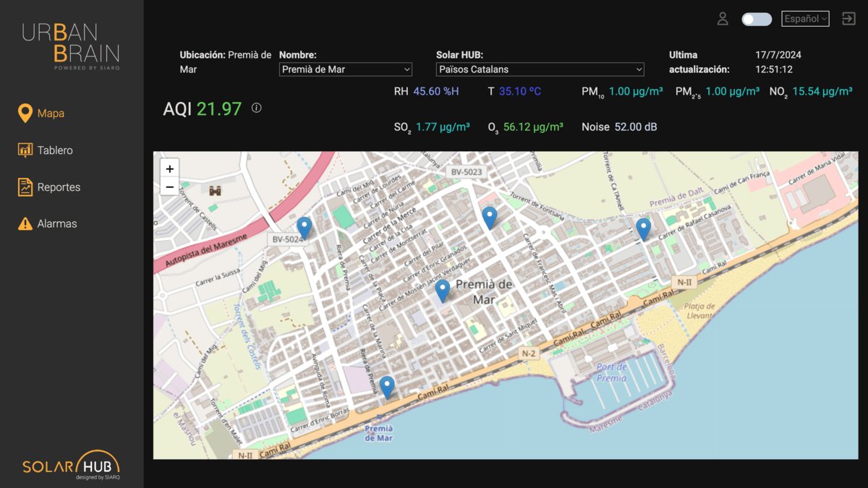Click the Autopista del Maresme road label

pyautogui.click(x=208, y=250)
